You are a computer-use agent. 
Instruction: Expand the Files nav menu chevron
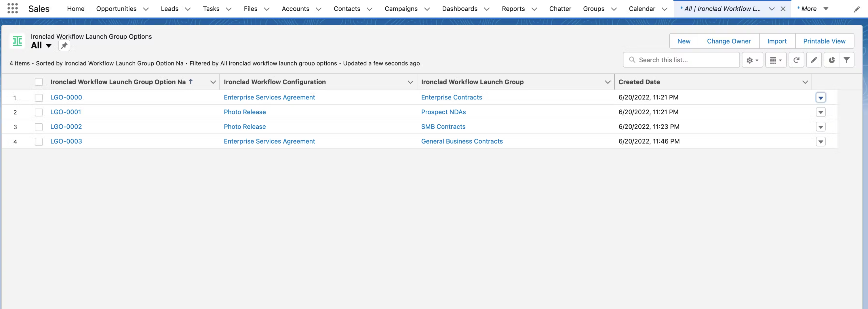click(267, 9)
